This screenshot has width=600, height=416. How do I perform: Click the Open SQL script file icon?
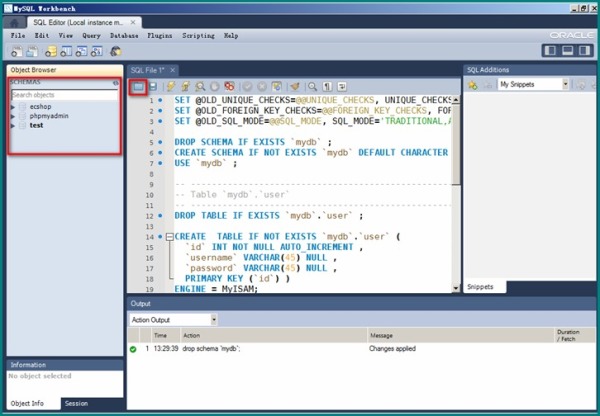tap(138, 87)
